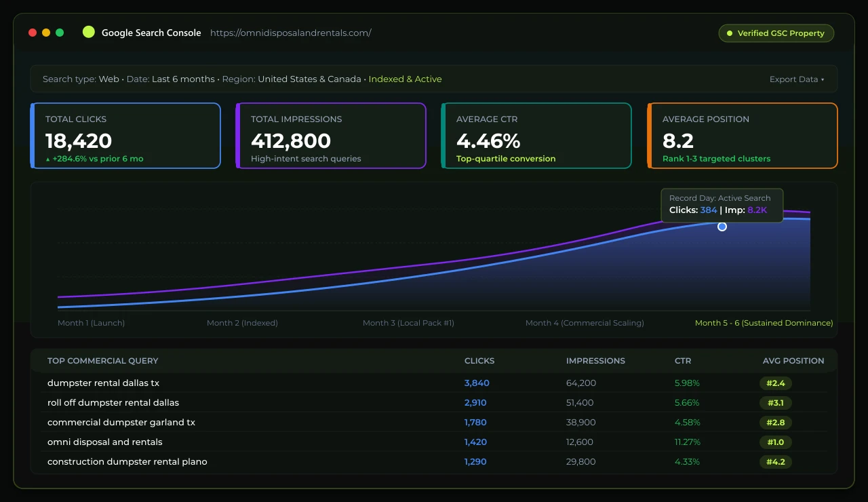Click the 64,200 impressions value
868x502 pixels.
coord(581,383)
